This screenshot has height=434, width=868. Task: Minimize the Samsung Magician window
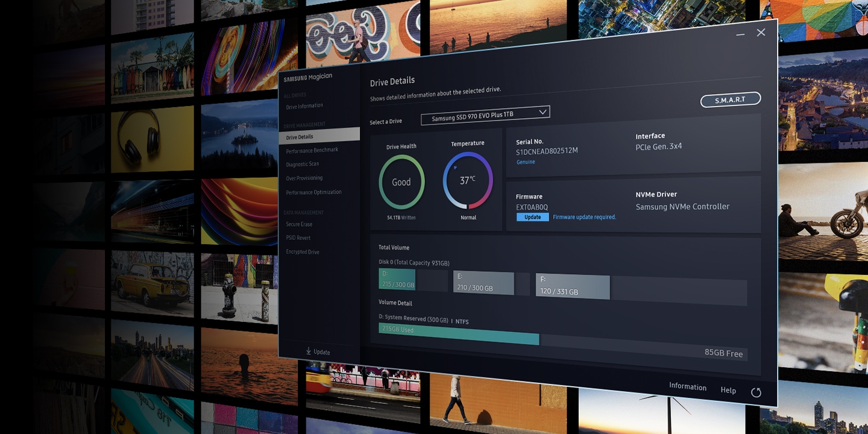coord(740,35)
